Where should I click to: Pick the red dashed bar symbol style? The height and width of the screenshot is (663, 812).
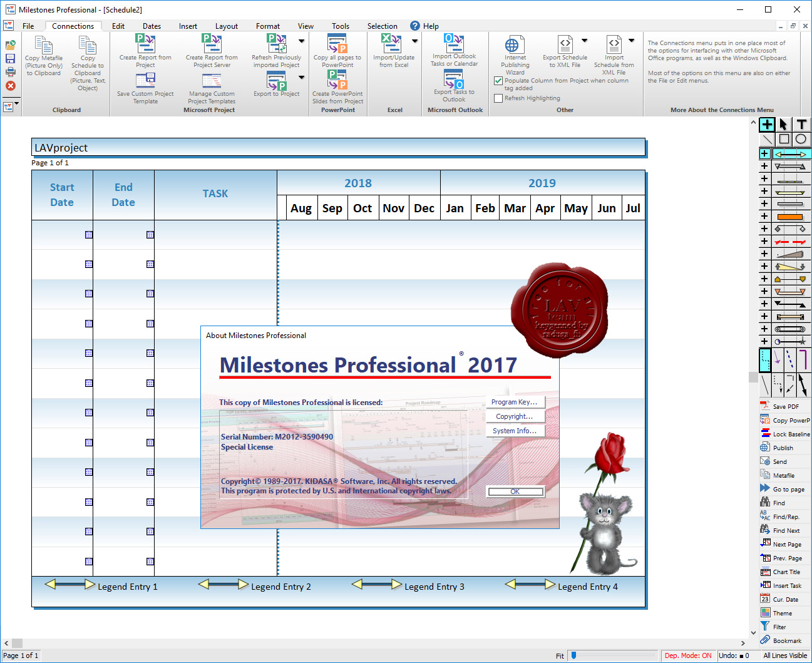(790, 241)
